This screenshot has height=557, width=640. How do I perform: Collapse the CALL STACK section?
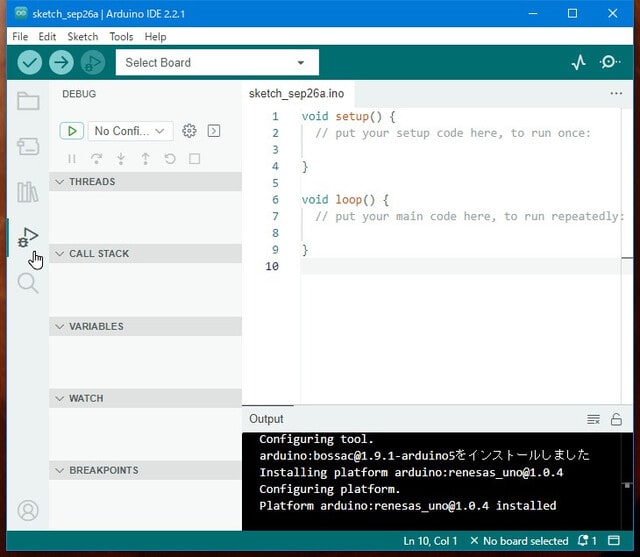(145, 253)
